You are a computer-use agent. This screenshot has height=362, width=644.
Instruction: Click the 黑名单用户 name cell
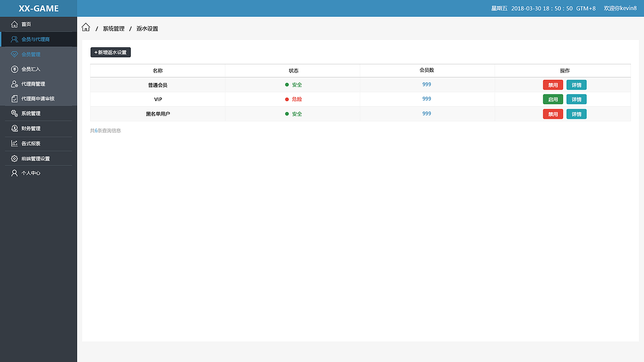coord(158,114)
